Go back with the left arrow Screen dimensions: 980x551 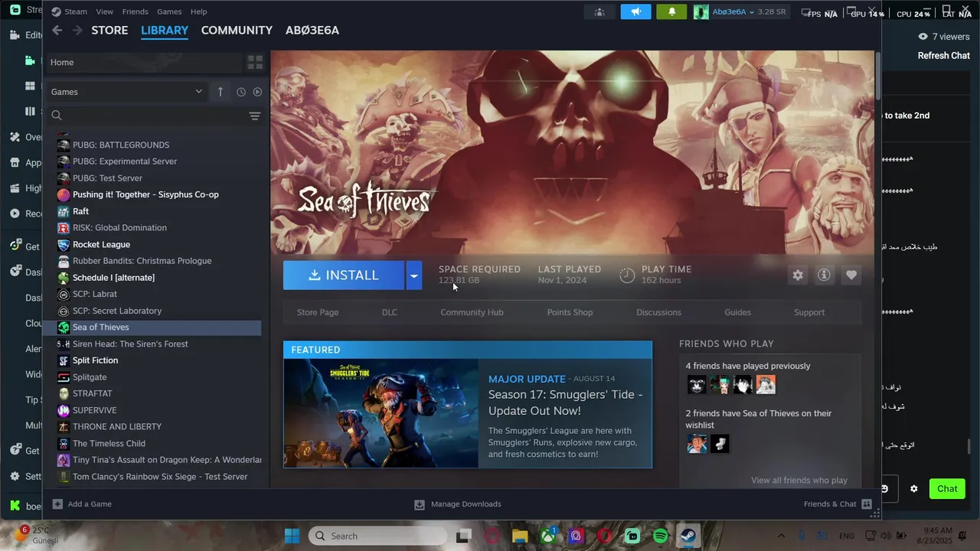click(57, 30)
